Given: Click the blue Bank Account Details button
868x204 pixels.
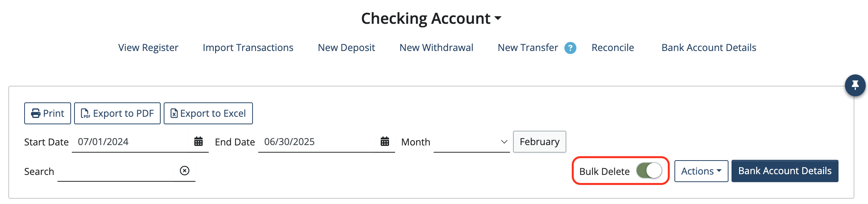Looking at the screenshot, I should 785,171.
